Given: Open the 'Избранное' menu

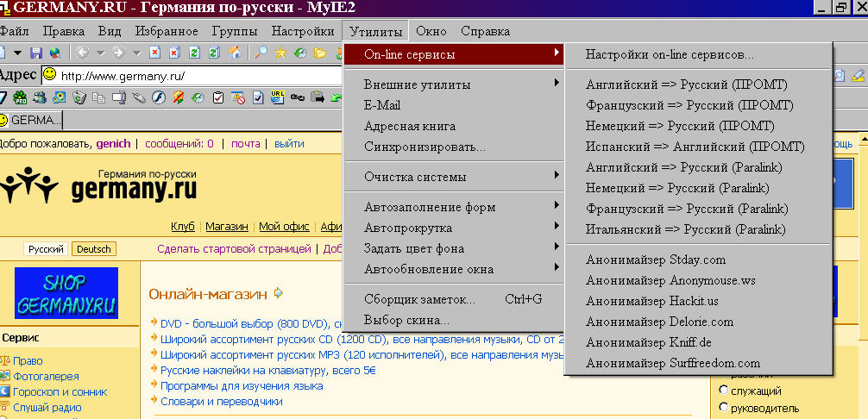Looking at the screenshot, I should [x=167, y=31].
